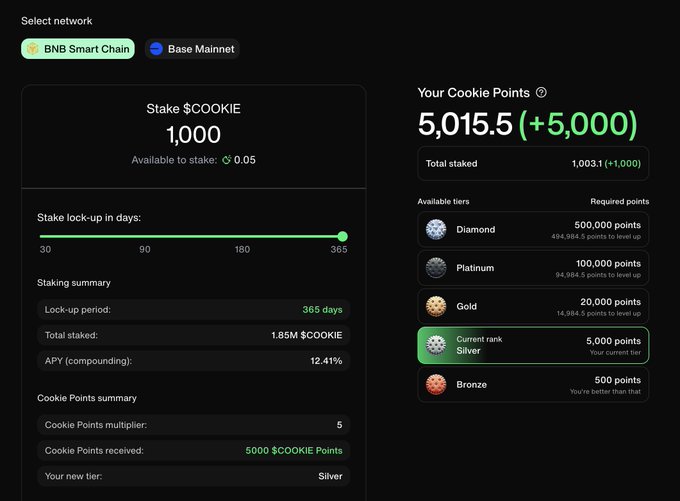The image size is (680, 501).
Task: Pick the 30 days lock-up mark
Action: pos(45,237)
